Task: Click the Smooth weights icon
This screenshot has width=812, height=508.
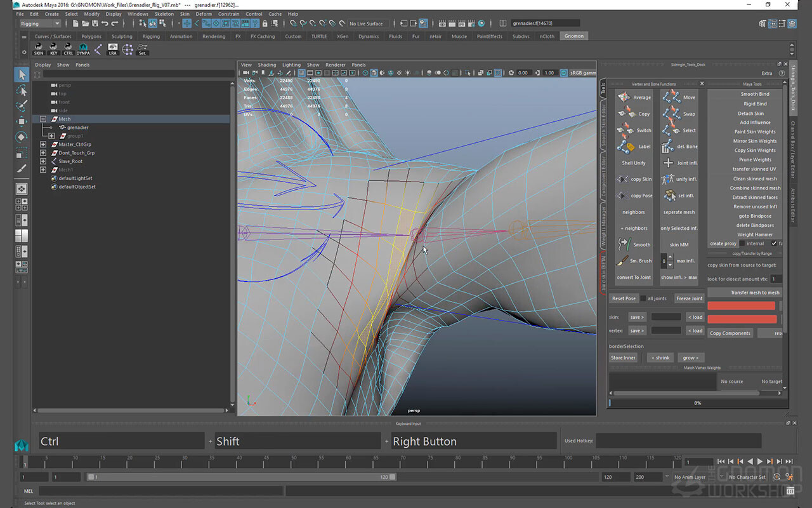Action: (x=624, y=244)
